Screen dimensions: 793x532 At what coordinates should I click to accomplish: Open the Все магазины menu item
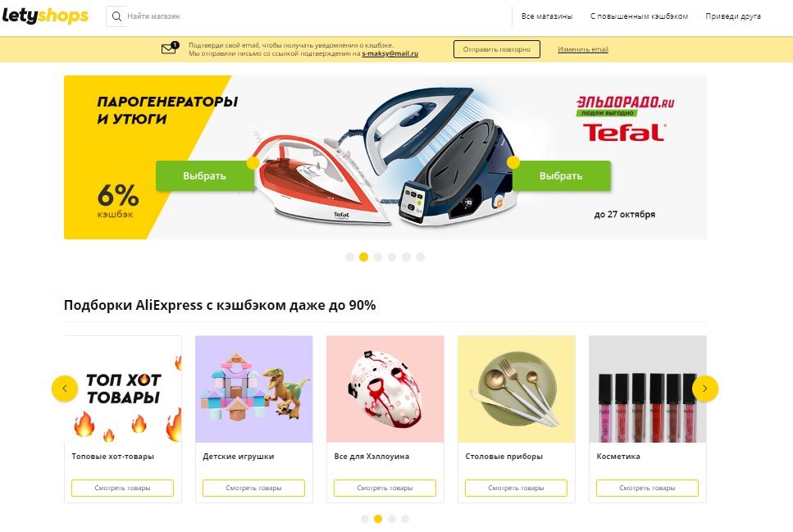pos(547,16)
